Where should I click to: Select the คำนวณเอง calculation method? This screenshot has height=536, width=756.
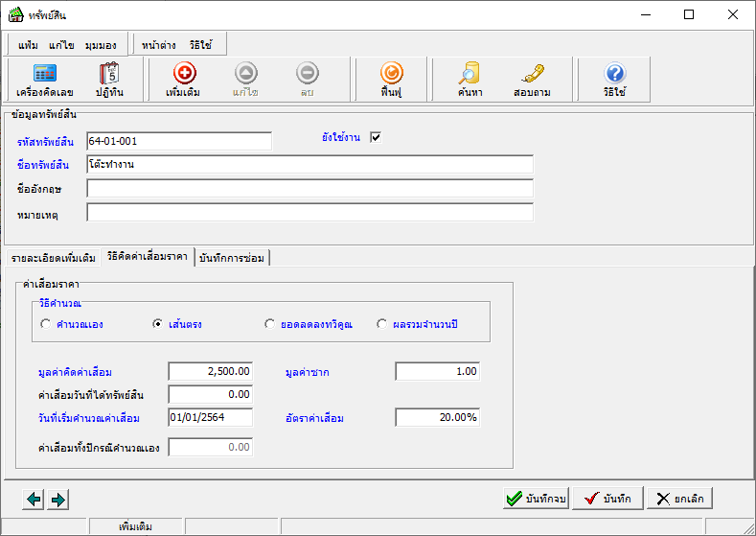46,324
